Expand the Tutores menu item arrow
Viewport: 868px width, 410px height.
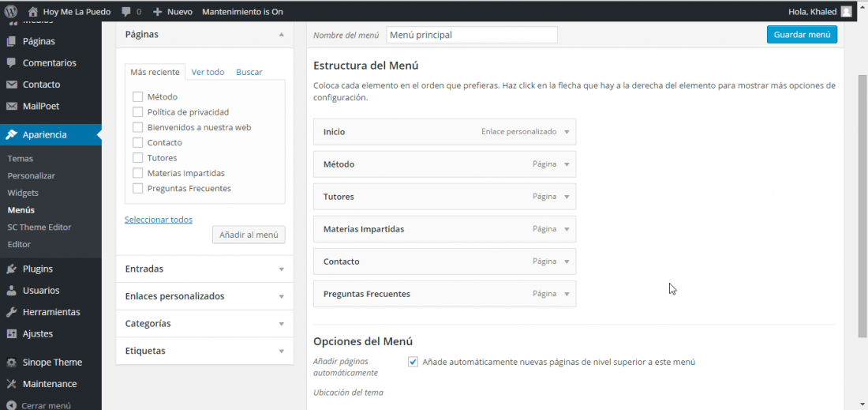[567, 197]
